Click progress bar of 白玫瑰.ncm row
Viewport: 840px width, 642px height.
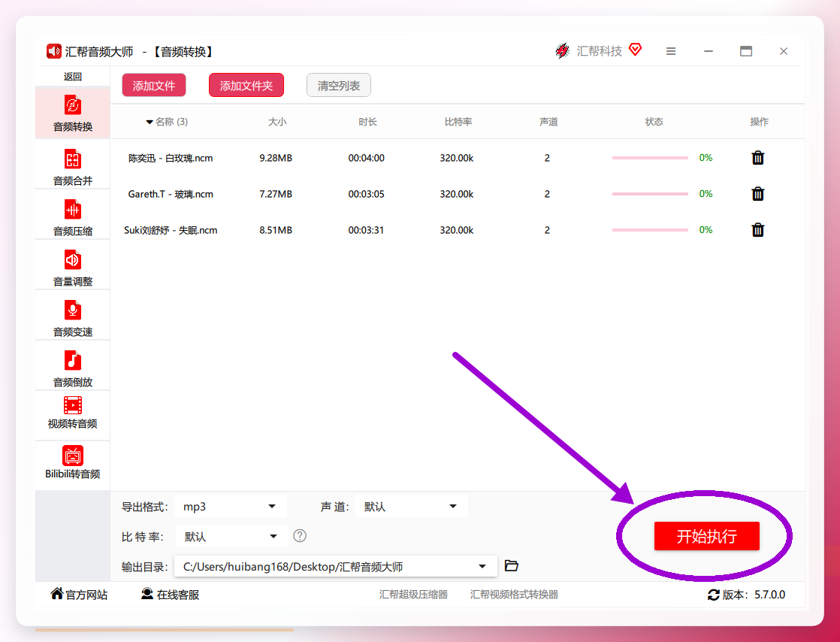point(650,158)
